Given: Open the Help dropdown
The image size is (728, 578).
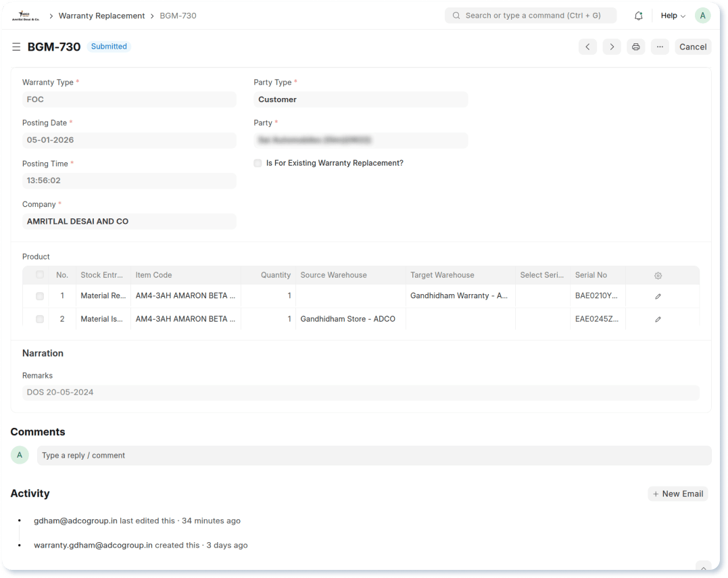Looking at the screenshot, I should point(672,15).
